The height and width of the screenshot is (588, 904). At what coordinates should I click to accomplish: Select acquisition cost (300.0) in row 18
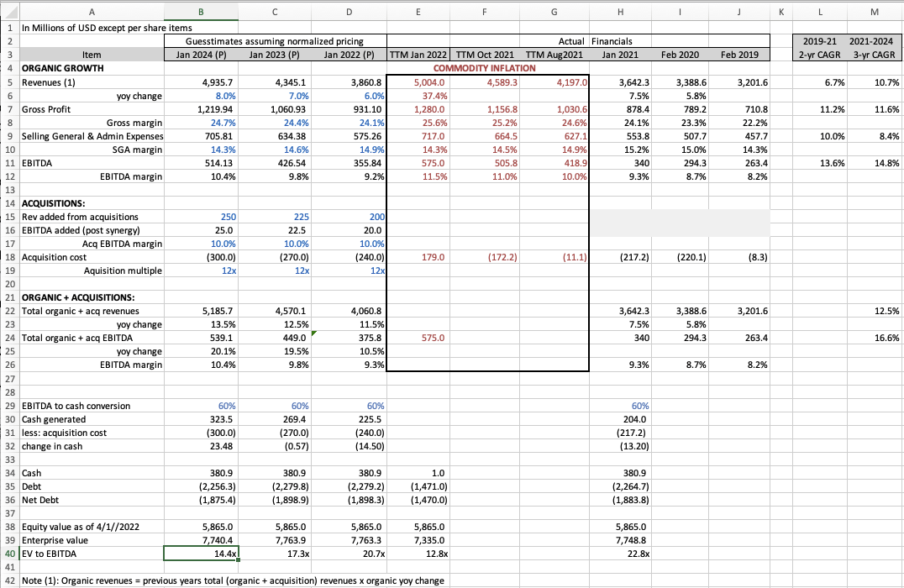201,257
